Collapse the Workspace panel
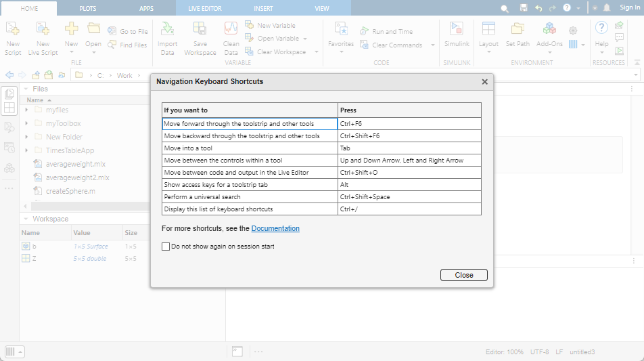 [x=26, y=219]
